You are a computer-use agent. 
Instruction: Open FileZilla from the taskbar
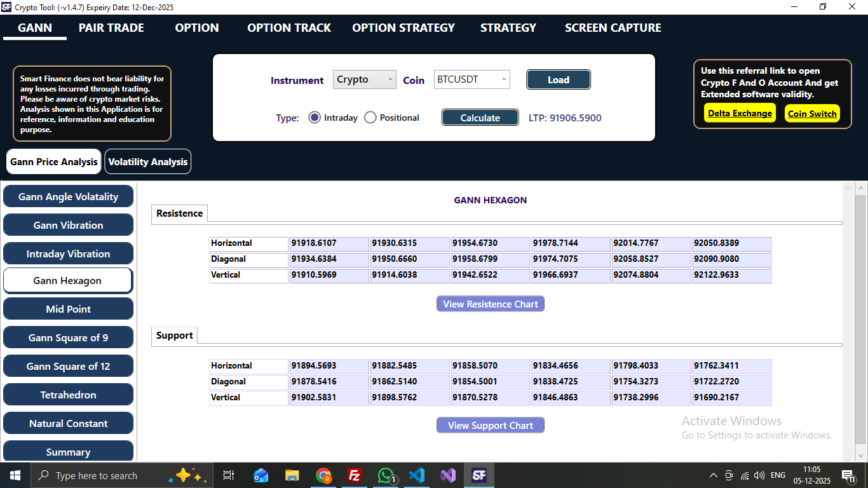[x=354, y=475]
